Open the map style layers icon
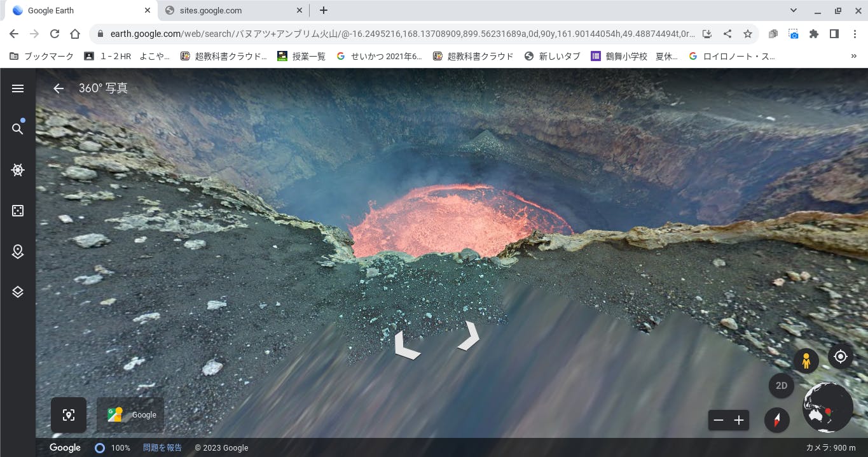This screenshot has height=457, width=868. point(18,292)
